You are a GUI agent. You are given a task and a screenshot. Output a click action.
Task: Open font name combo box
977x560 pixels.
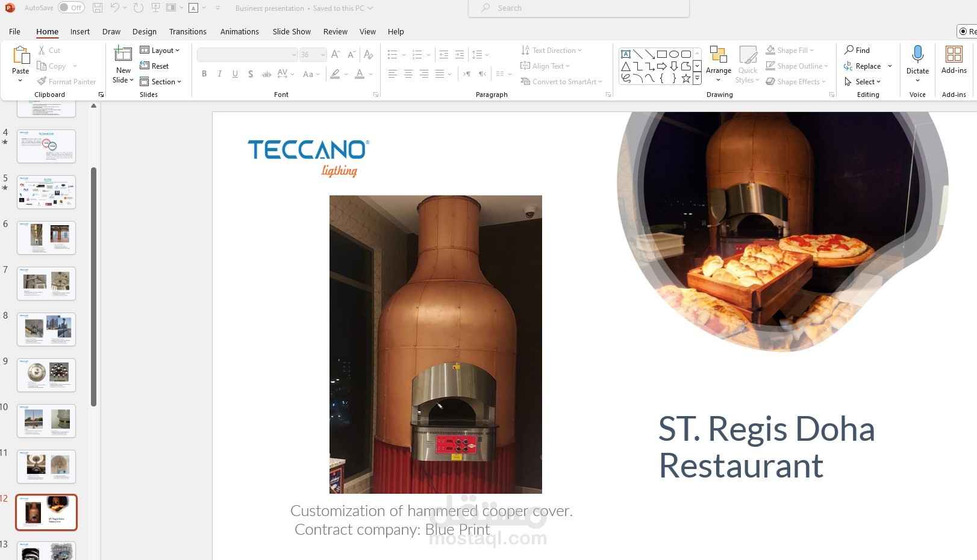coord(248,55)
